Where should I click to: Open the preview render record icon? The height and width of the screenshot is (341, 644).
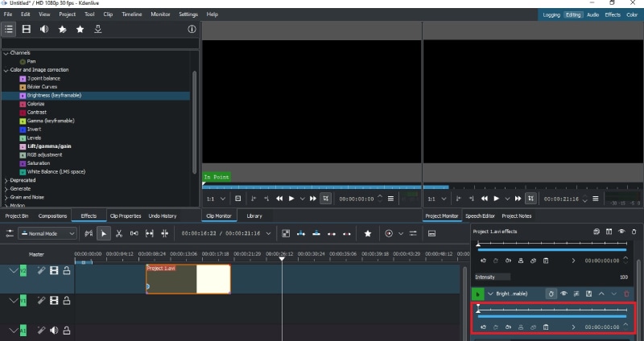point(389,233)
